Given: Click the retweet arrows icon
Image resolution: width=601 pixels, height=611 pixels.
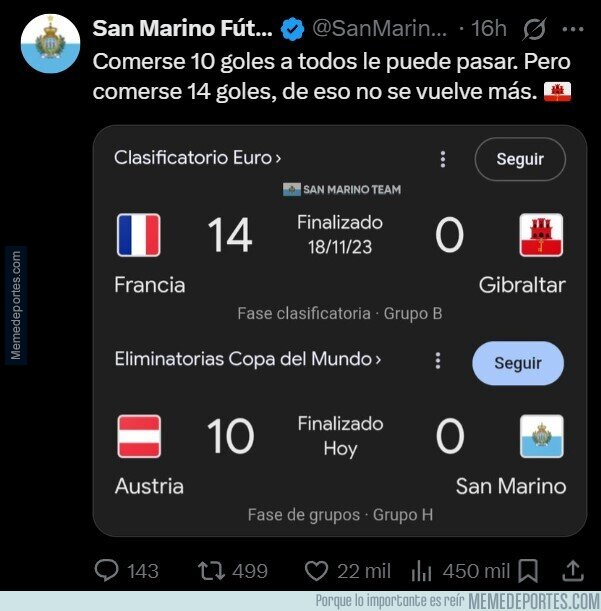Looking at the screenshot, I should point(210,570).
